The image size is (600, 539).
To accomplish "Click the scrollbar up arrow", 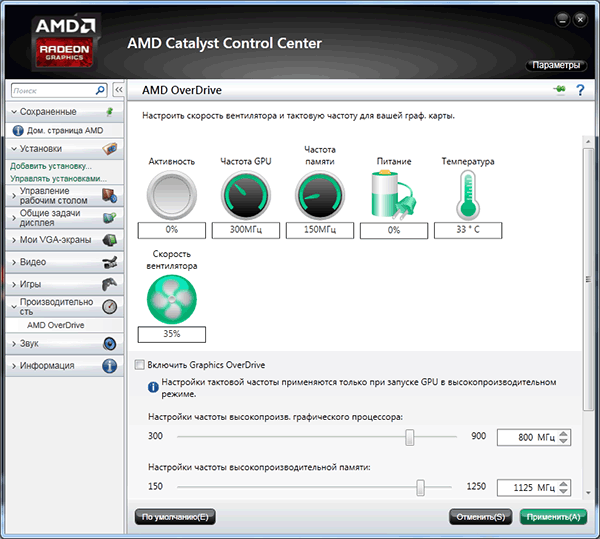I will click(x=588, y=142).
